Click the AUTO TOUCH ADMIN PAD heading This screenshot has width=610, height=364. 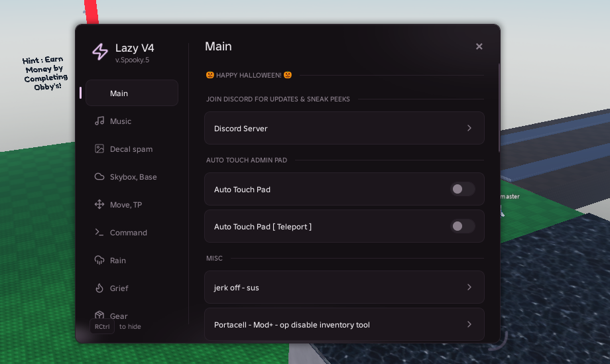click(x=247, y=160)
